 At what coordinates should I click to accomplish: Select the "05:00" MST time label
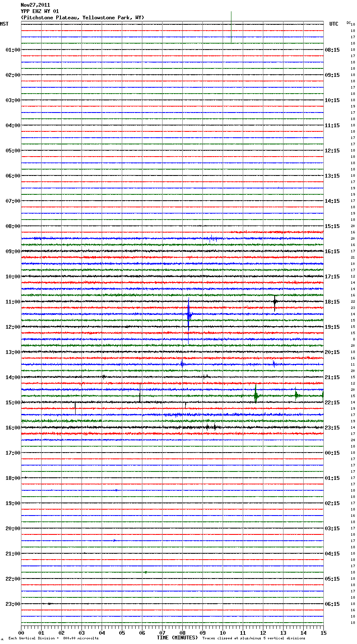pyautogui.click(x=13, y=151)
